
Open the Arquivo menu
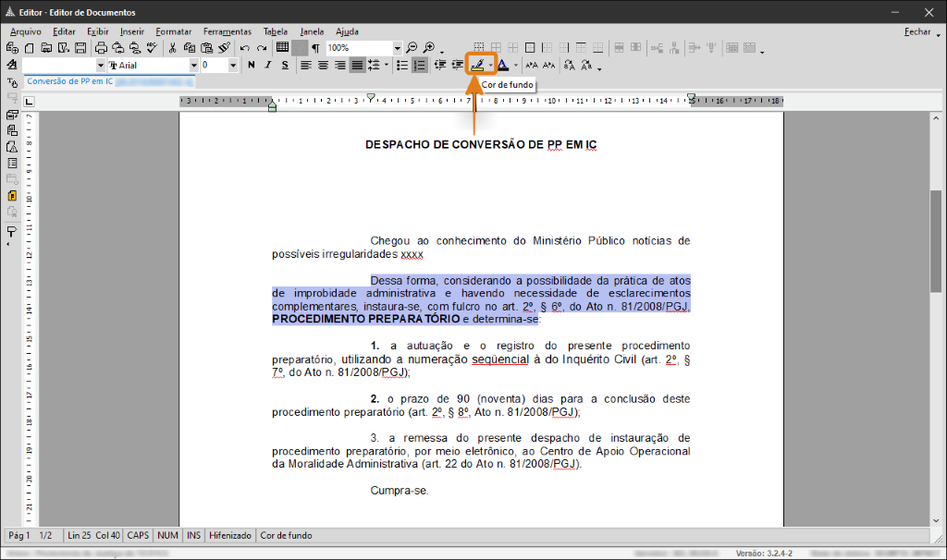[25, 31]
